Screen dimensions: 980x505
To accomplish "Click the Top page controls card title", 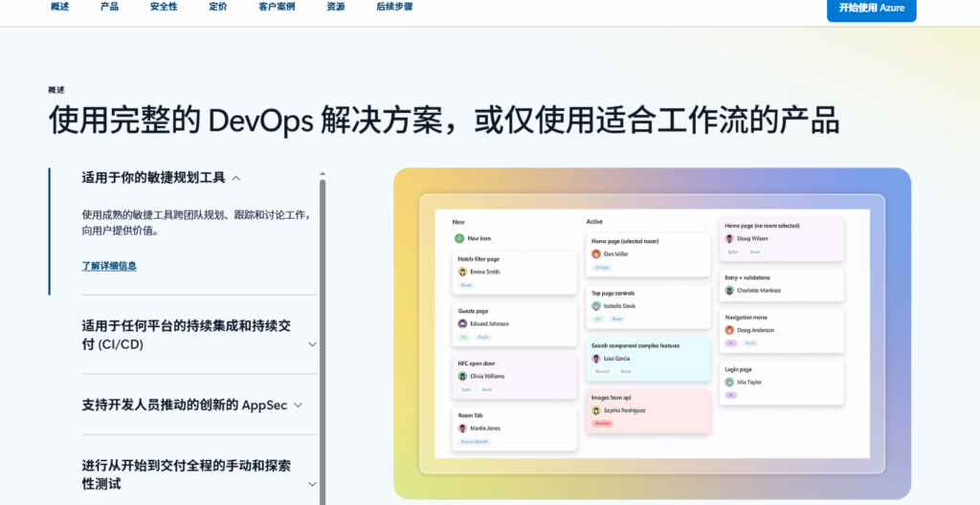I will click(x=613, y=293).
